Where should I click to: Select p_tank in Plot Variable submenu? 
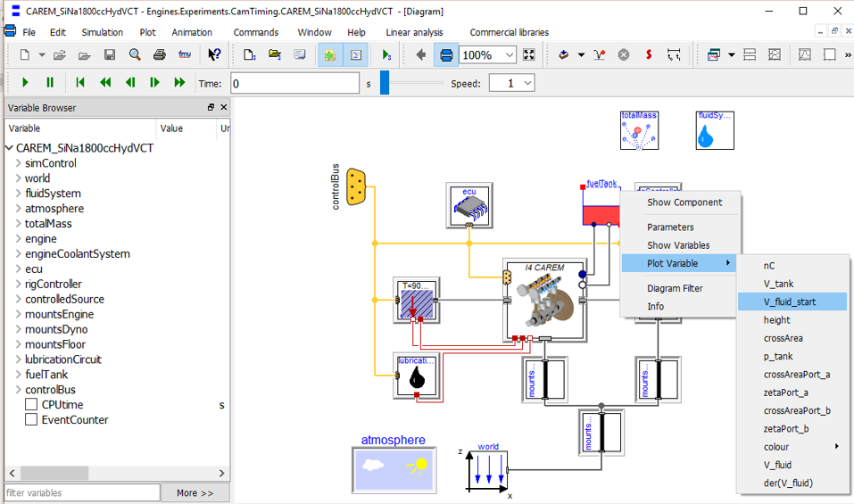click(792, 356)
